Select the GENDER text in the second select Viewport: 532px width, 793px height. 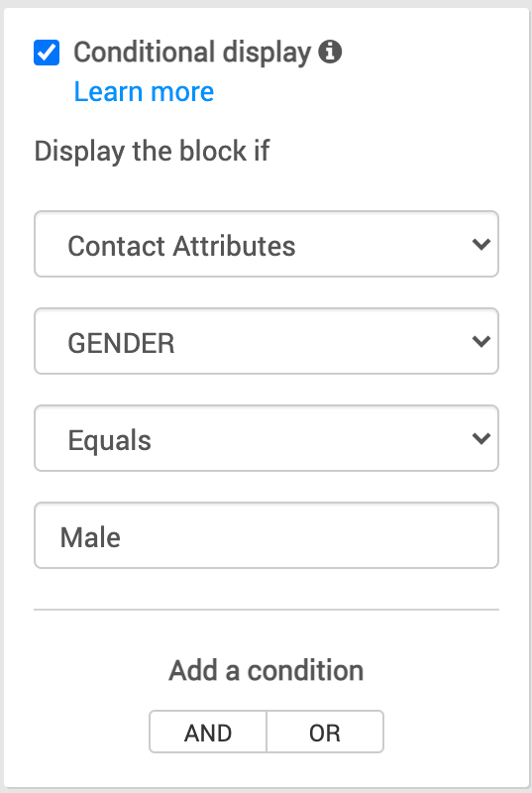pyautogui.click(x=121, y=343)
